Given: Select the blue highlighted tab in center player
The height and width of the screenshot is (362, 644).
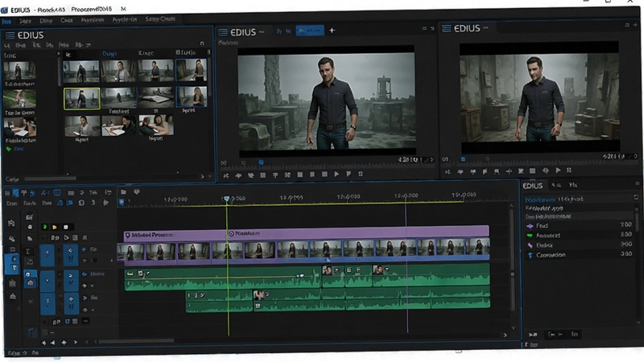Looking at the screenshot, I should click(310, 31).
